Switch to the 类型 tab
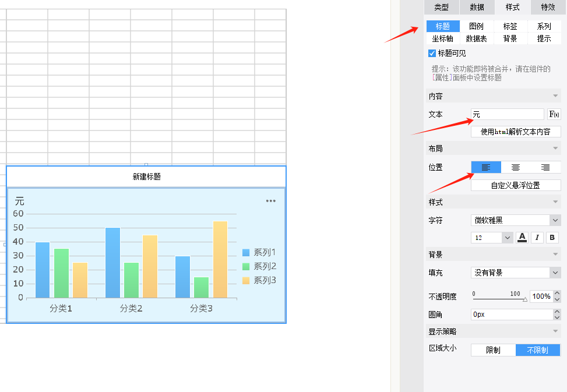The height and width of the screenshot is (392, 567). pos(442,7)
